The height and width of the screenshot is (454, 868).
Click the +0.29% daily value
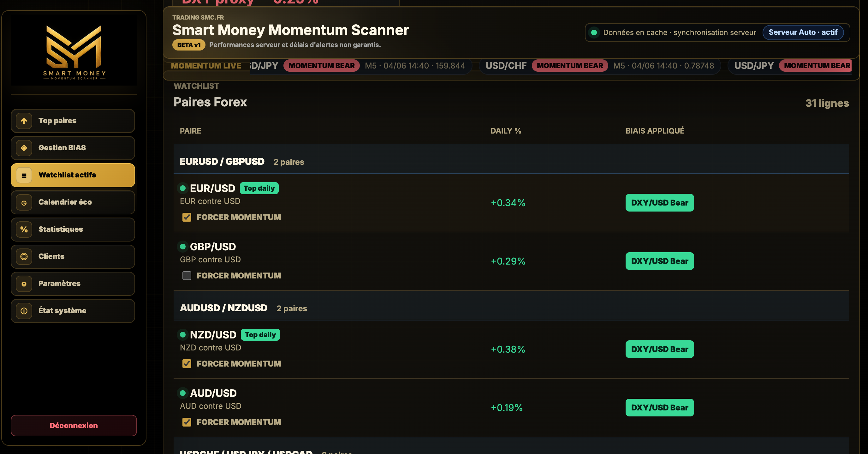[x=508, y=261]
